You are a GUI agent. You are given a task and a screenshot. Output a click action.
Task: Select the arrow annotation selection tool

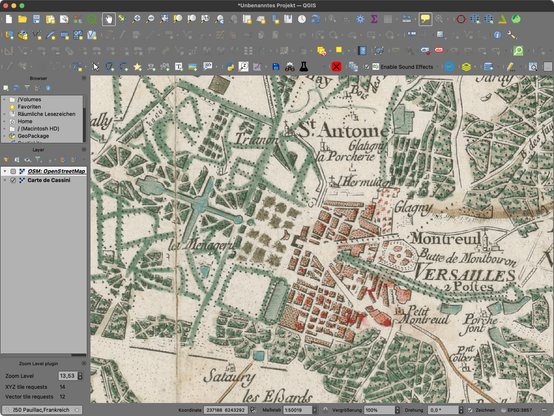(x=95, y=66)
